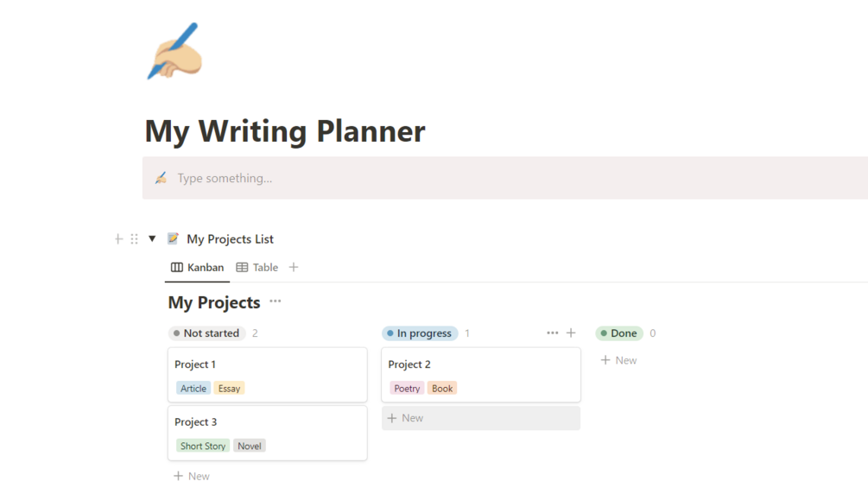Switch to the Table view tab

click(257, 268)
